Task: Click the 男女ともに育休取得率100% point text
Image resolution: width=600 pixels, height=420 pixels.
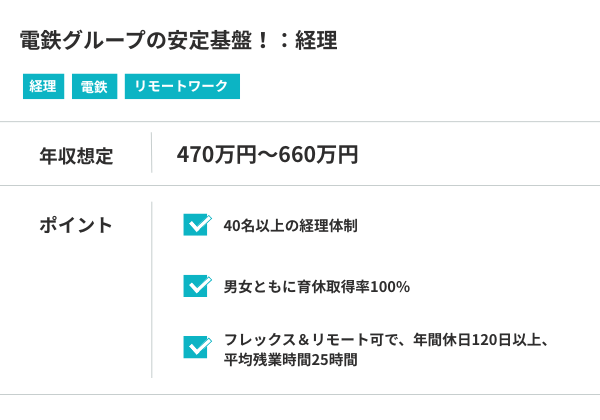Action: click(317, 287)
